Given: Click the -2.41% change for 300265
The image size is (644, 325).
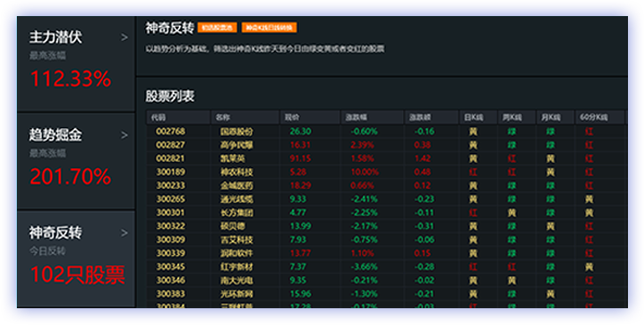Looking at the screenshot, I should tap(364, 199).
